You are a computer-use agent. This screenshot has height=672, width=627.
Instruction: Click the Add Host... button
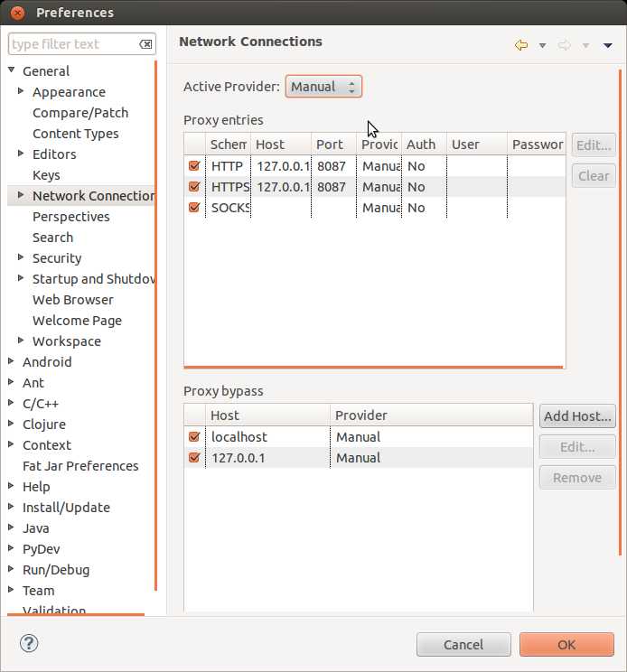point(577,416)
